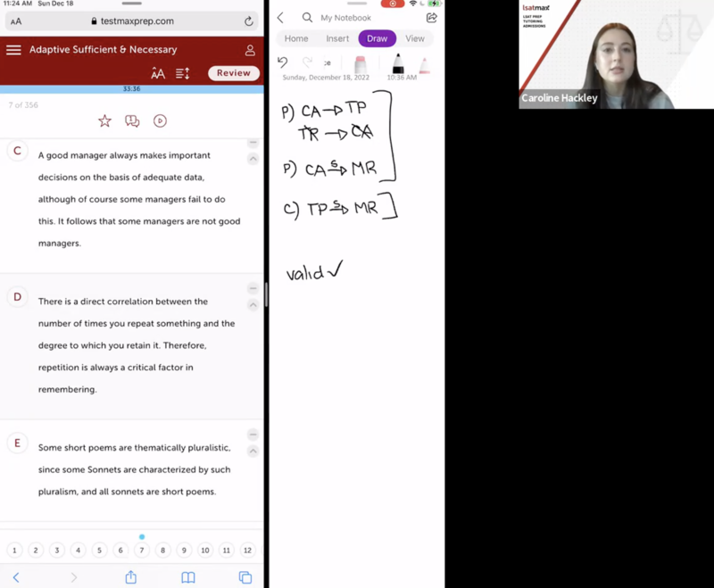The image size is (714, 588).
Task: Choose answer choice E
Action: (16, 443)
